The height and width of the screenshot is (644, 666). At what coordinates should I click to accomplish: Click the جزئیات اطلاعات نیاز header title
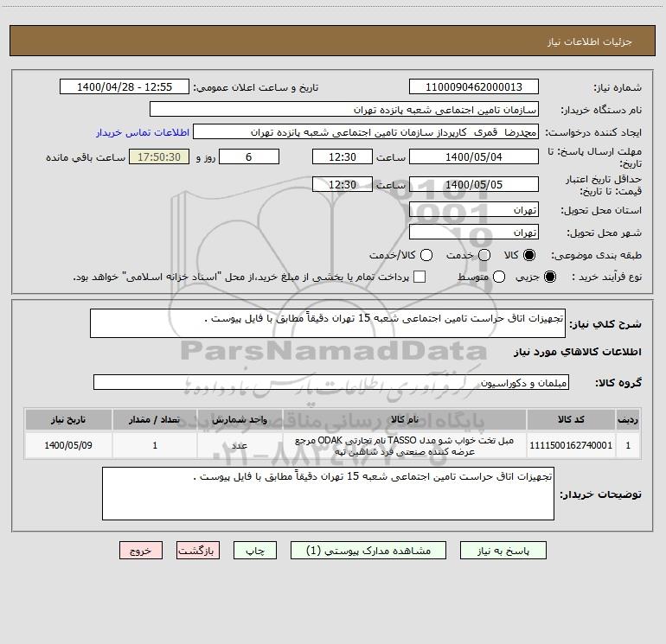590,41
